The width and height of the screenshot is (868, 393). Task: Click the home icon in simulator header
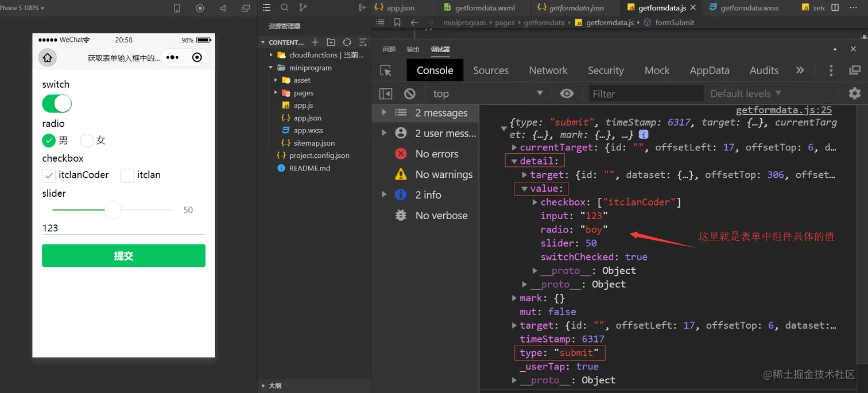tap(48, 57)
